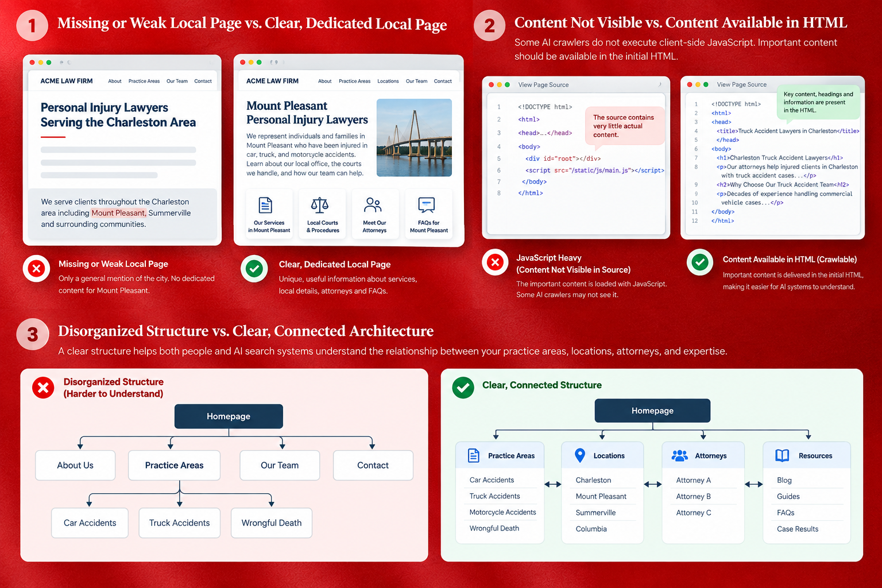Viewport: 882px width, 588px height.
Task: Click the Mount Pleasant Personal Injury Lawyers heading
Action: (307, 113)
